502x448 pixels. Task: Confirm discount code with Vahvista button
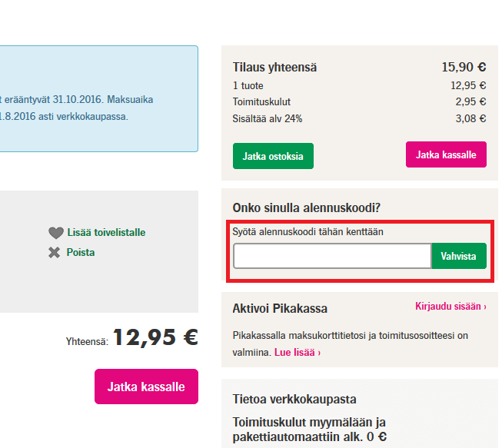click(458, 256)
